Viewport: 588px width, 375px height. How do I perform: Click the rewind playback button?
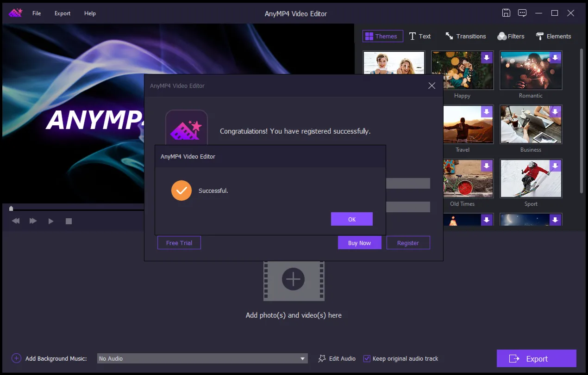[16, 221]
